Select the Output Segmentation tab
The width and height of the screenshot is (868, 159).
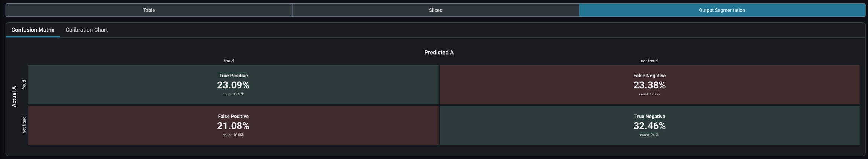click(721, 10)
